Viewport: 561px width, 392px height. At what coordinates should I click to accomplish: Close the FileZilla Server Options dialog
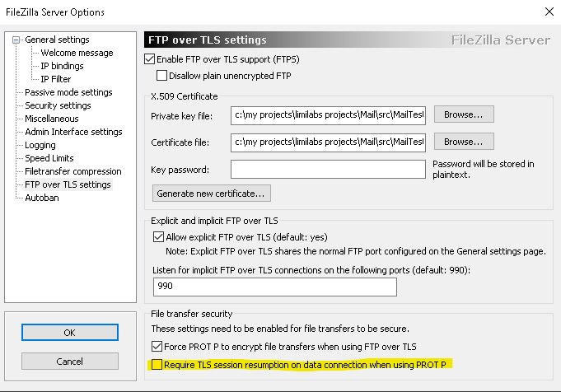point(549,12)
